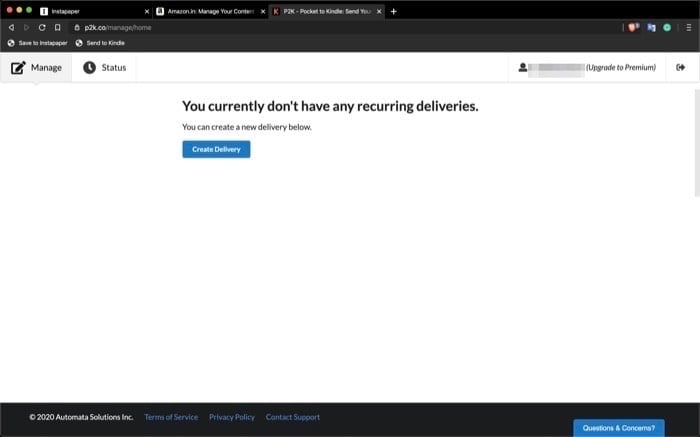Click heading "You currently don't have any recurring deliveries."

[x=330, y=106]
